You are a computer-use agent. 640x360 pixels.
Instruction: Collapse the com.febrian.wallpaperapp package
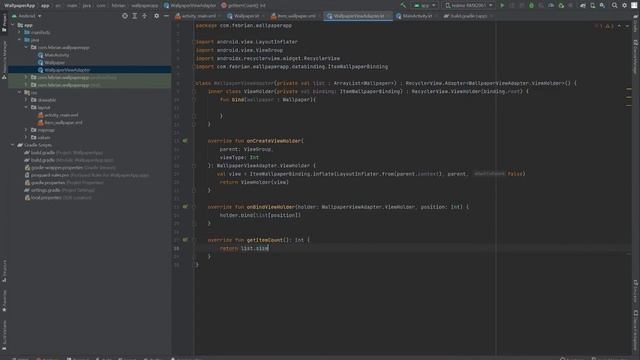coord(26,47)
